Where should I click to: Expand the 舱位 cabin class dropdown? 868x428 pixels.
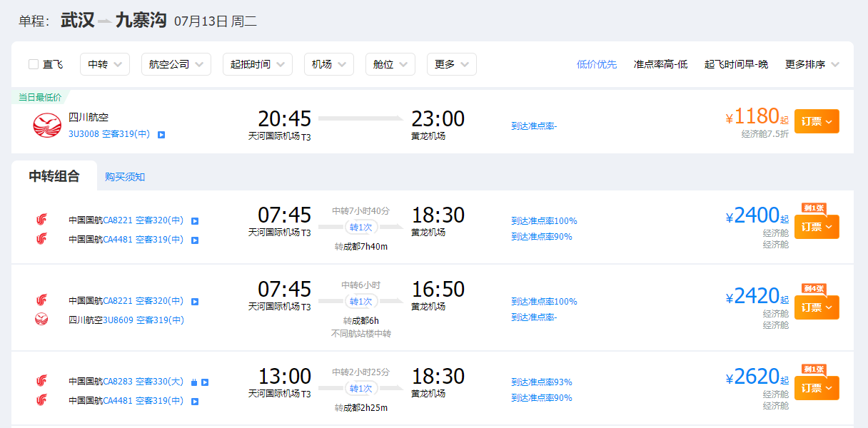(390, 64)
